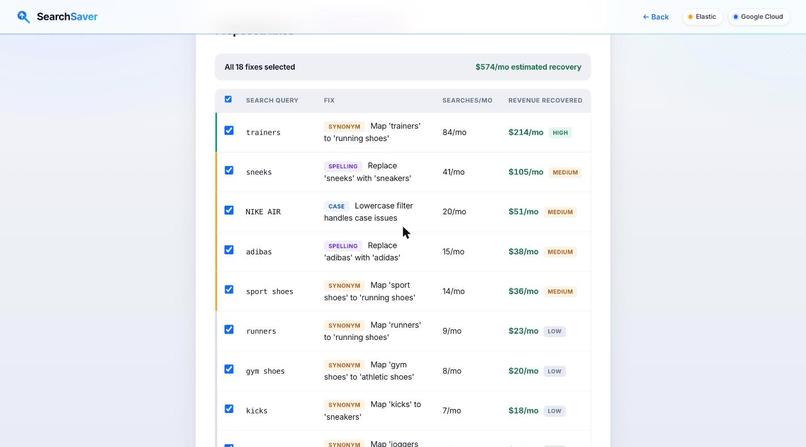Click the SearchSaver magnifier logo icon
This screenshot has width=806, height=447.
[23, 17]
